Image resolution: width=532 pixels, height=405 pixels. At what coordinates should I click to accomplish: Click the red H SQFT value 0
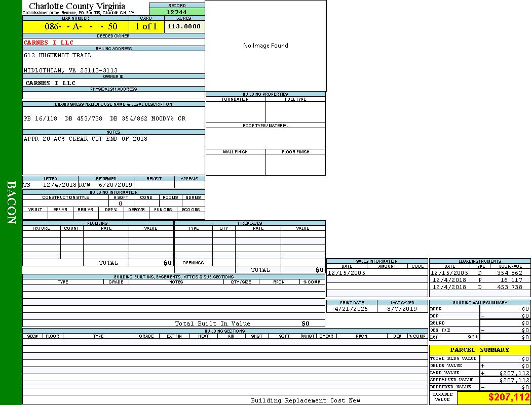(x=121, y=204)
